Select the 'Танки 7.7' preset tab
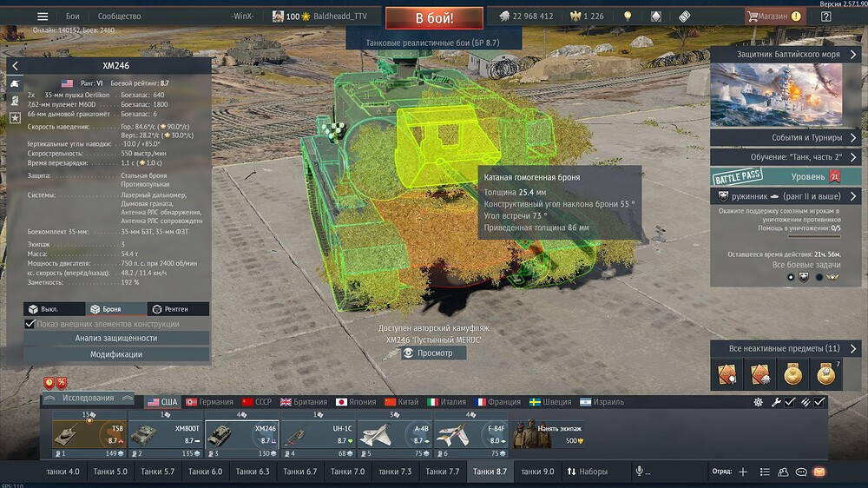The width and height of the screenshot is (868, 488). point(443,472)
